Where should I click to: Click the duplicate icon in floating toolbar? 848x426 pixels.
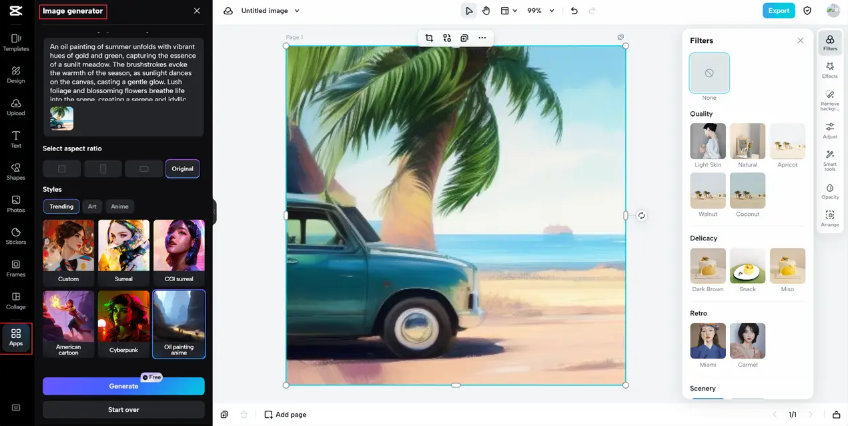[x=464, y=38]
